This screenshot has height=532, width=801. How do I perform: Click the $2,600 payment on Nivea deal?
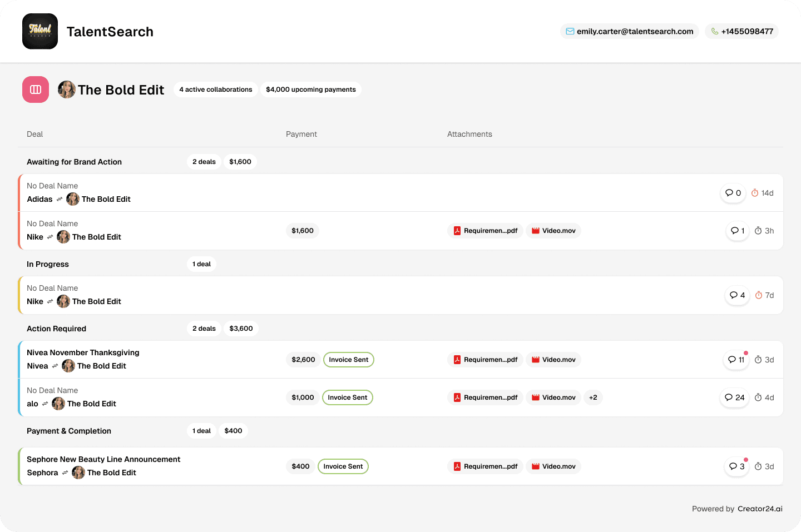click(x=304, y=360)
